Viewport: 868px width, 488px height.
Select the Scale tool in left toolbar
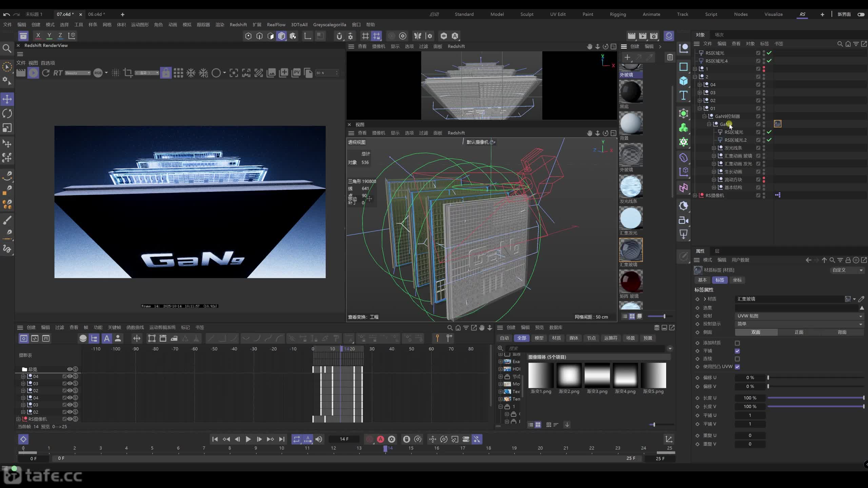point(7,128)
